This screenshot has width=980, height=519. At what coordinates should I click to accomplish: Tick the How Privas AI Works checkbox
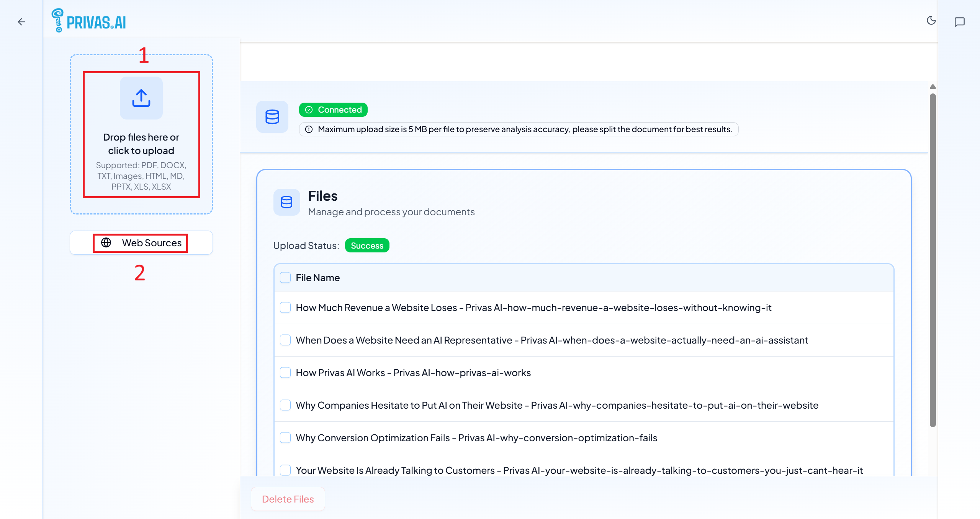(285, 373)
